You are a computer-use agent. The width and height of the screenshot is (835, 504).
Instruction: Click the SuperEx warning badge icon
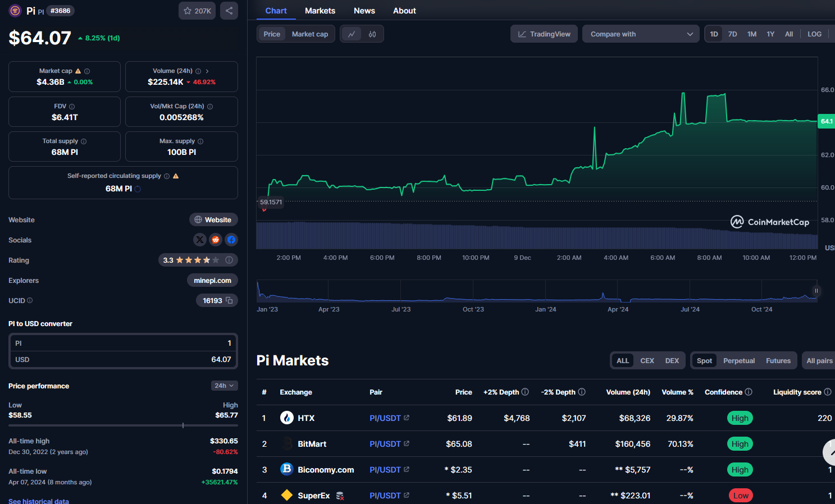click(x=340, y=496)
